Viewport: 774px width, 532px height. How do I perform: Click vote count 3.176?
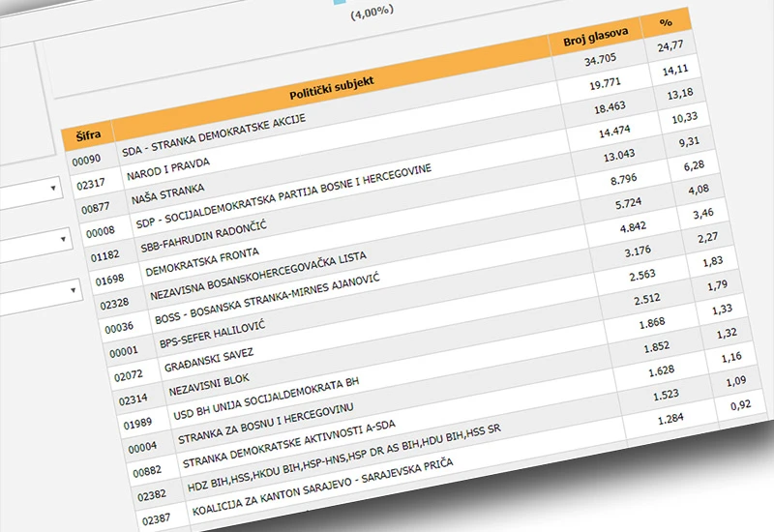coord(638,251)
